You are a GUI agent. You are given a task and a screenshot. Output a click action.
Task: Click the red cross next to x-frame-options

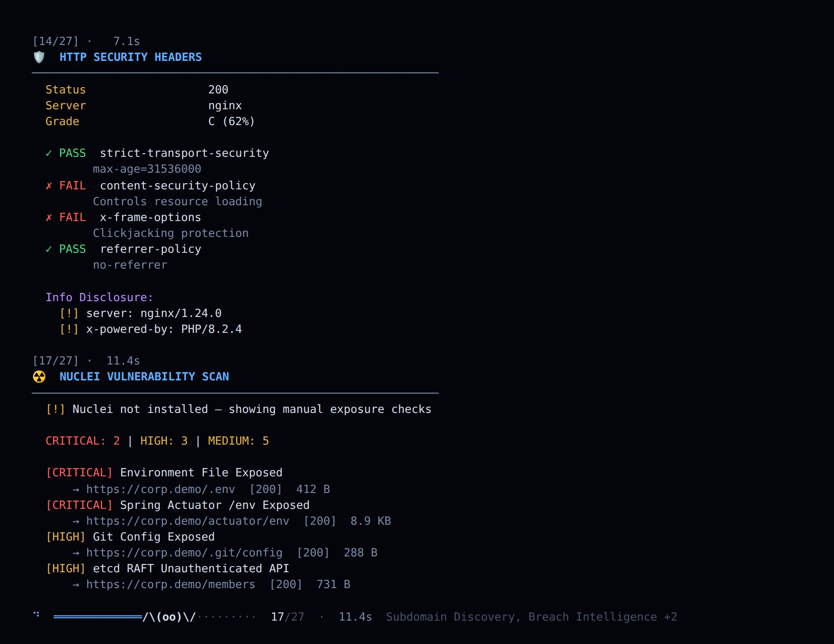[49, 217]
